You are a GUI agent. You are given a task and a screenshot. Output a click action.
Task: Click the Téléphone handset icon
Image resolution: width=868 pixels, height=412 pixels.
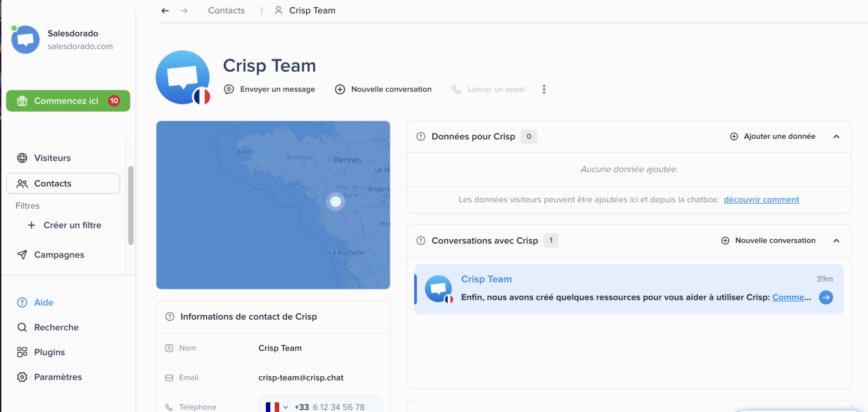(x=169, y=407)
